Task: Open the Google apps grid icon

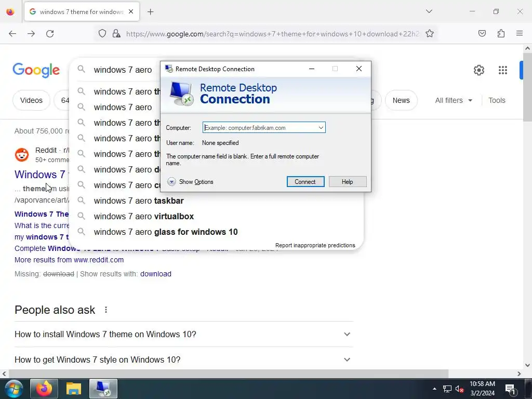Action: pyautogui.click(x=503, y=70)
